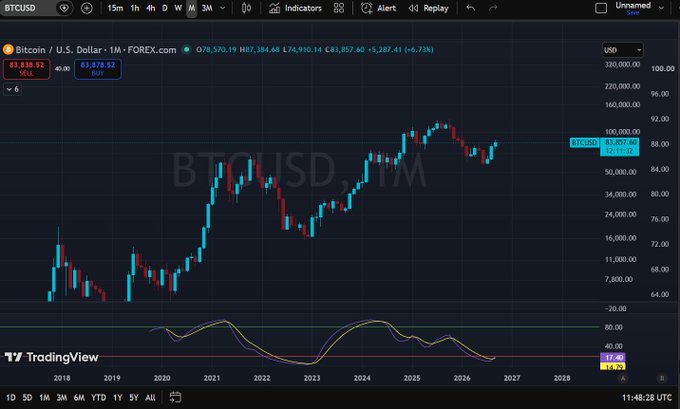Select the W weekly timeframe
Screen dimensions: 680x409
click(178, 8)
